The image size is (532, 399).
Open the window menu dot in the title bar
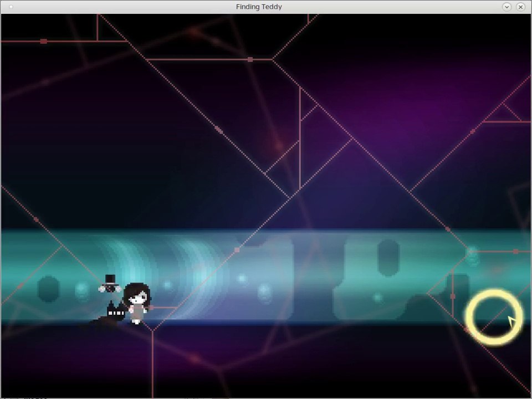11,7
